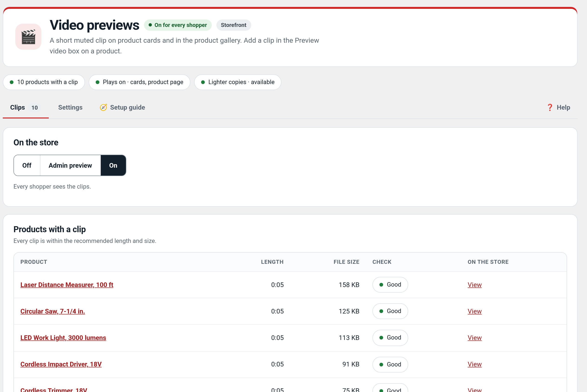This screenshot has width=587, height=392.
Task: Click the Products with a clip heading
Action: click(x=49, y=229)
